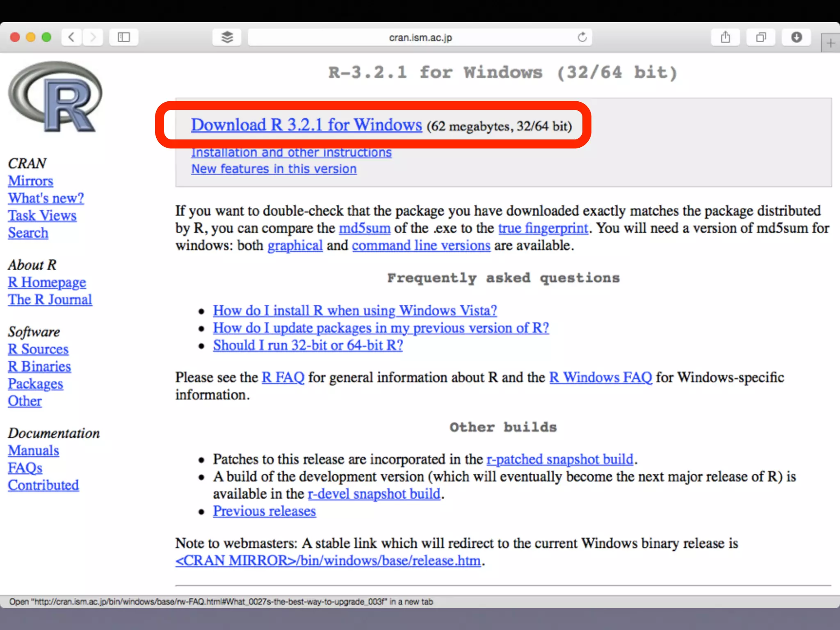The width and height of the screenshot is (840, 630).
Task: Click the Previous releases link
Action: [x=264, y=511]
